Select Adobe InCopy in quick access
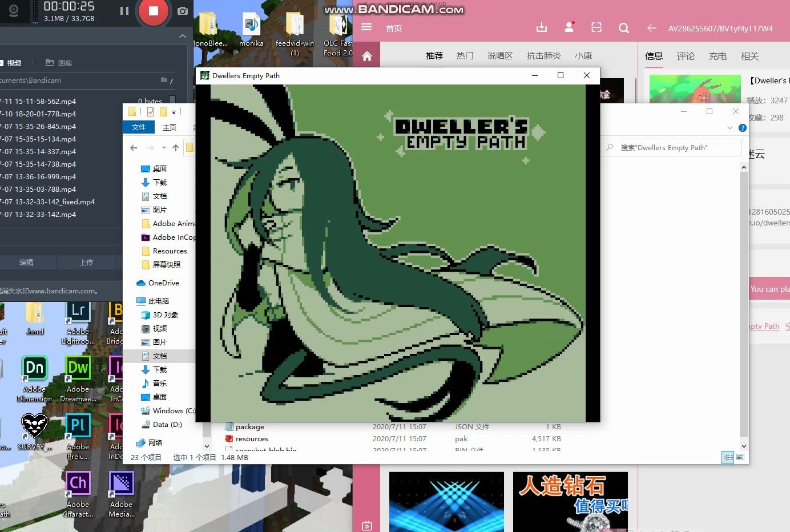This screenshot has width=790, height=532. [x=167, y=237]
